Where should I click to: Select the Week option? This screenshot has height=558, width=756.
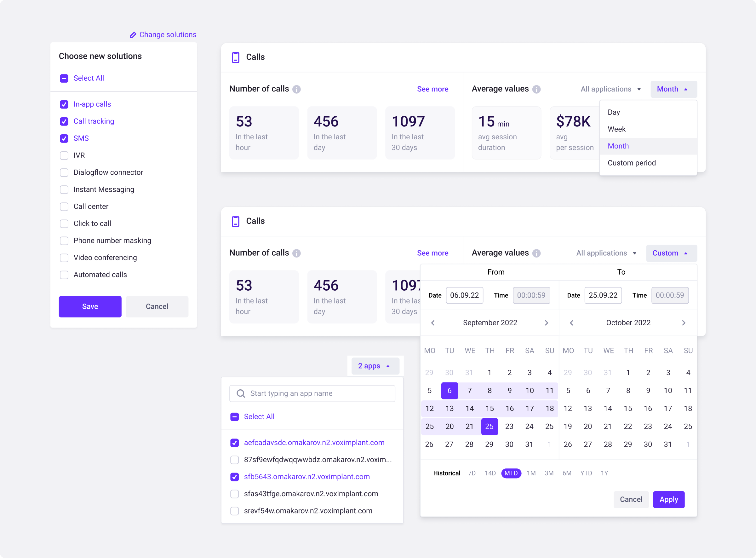point(616,129)
